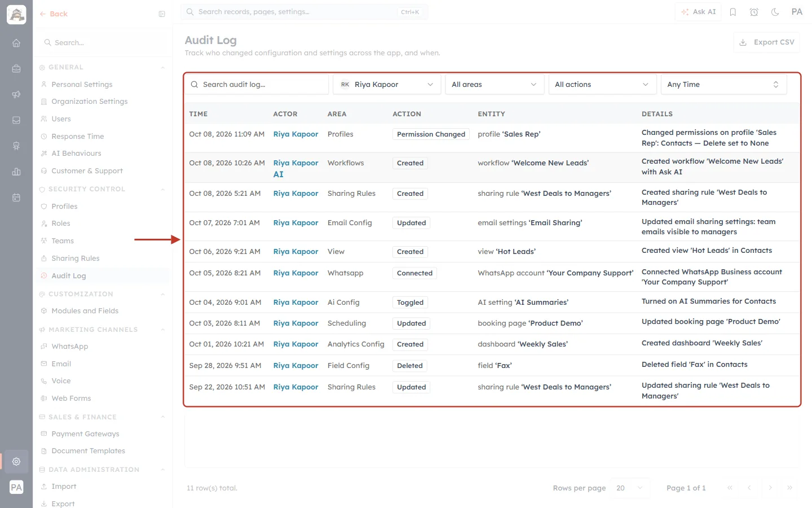Click the company logo at top left
The height and width of the screenshot is (508, 812).
pyautogui.click(x=16, y=15)
